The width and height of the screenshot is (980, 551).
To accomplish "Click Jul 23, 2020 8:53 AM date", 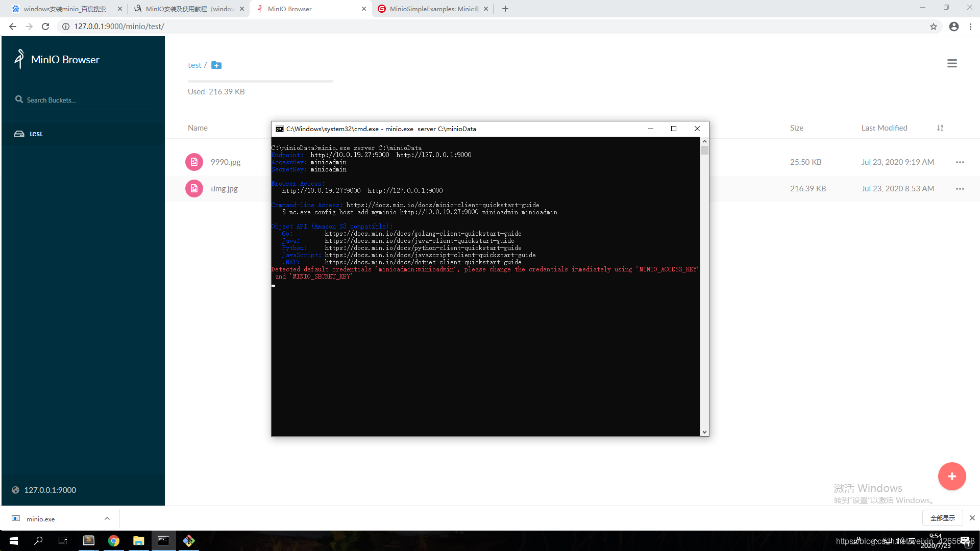I will (898, 189).
